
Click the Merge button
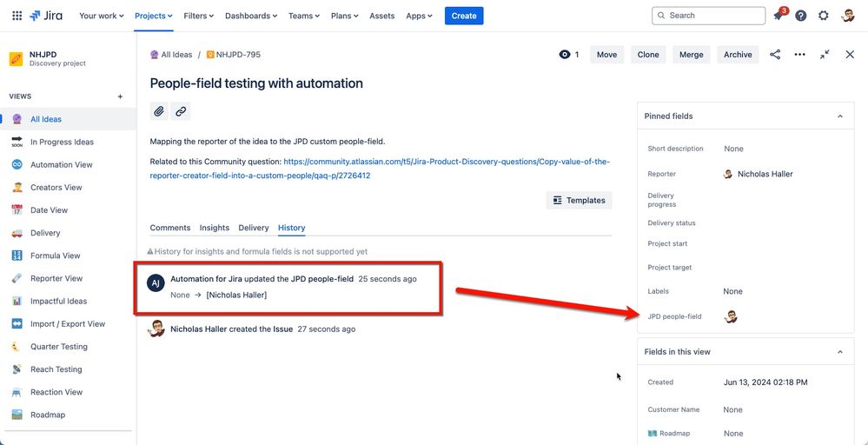[692, 54]
